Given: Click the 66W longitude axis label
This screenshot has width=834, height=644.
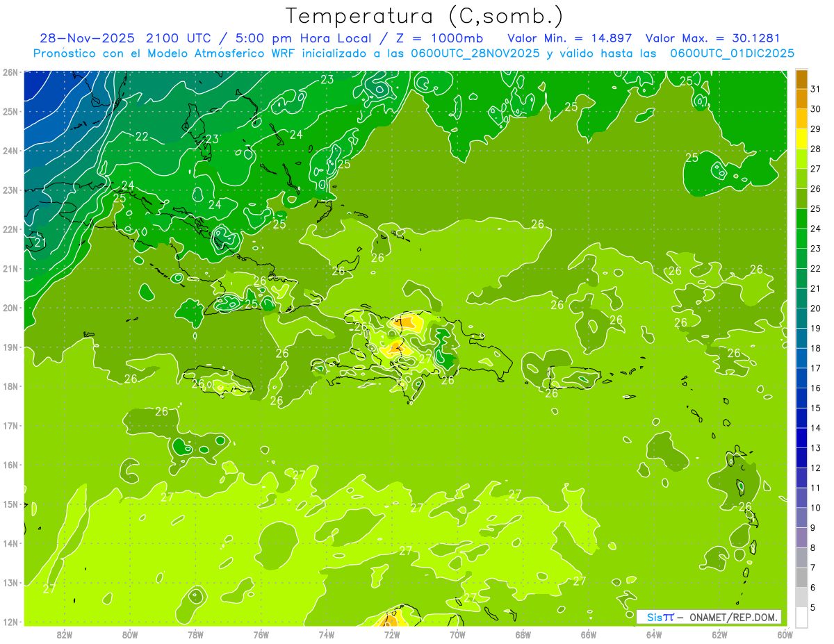Looking at the screenshot, I should 588,634.
